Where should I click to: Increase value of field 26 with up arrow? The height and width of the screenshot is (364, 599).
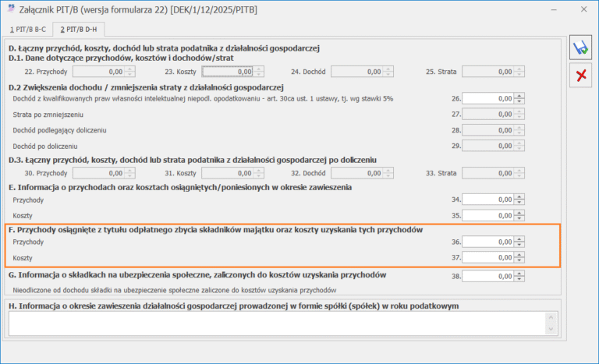519,96
